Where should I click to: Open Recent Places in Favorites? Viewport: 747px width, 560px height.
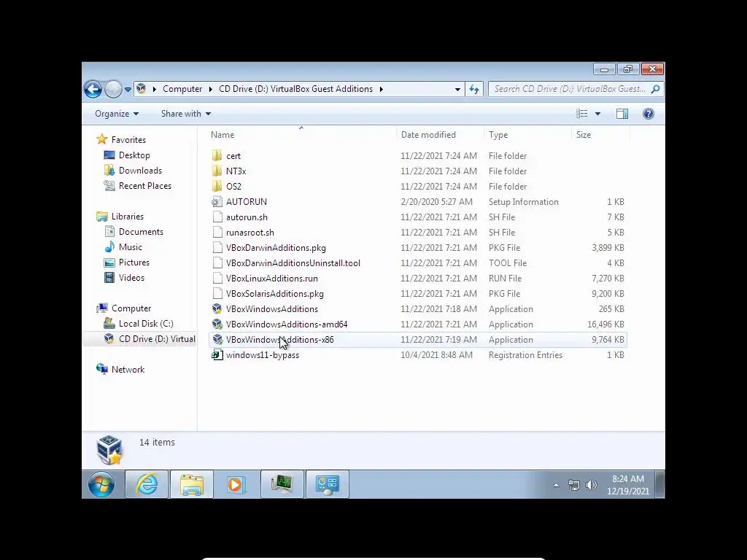coord(145,186)
